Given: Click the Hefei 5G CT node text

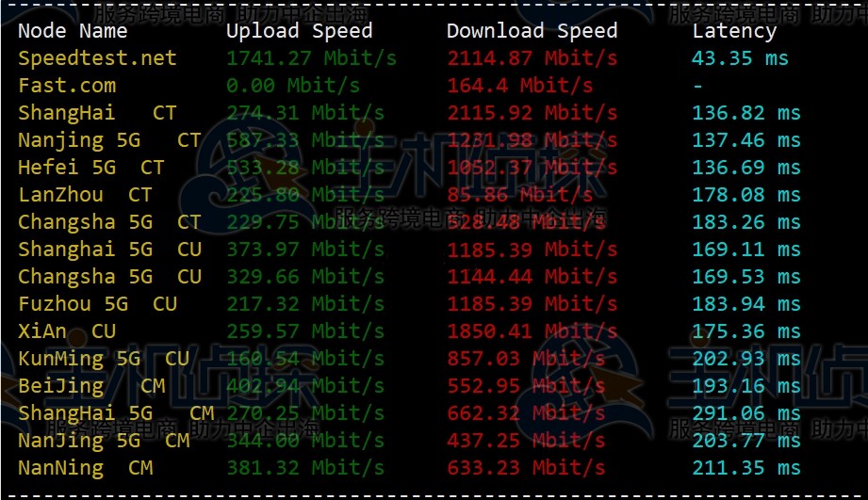Looking at the screenshot, I should point(91,168).
